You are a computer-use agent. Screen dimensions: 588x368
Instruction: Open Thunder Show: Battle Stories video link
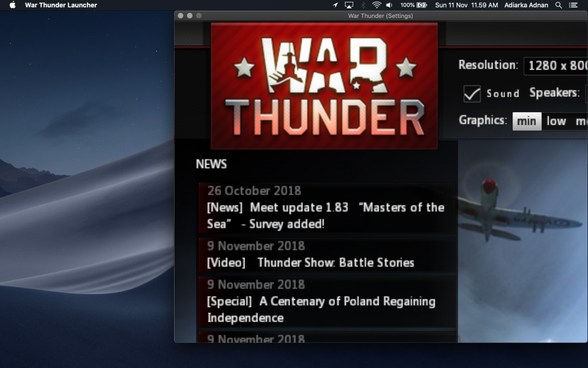pyautogui.click(x=310, y=262)
